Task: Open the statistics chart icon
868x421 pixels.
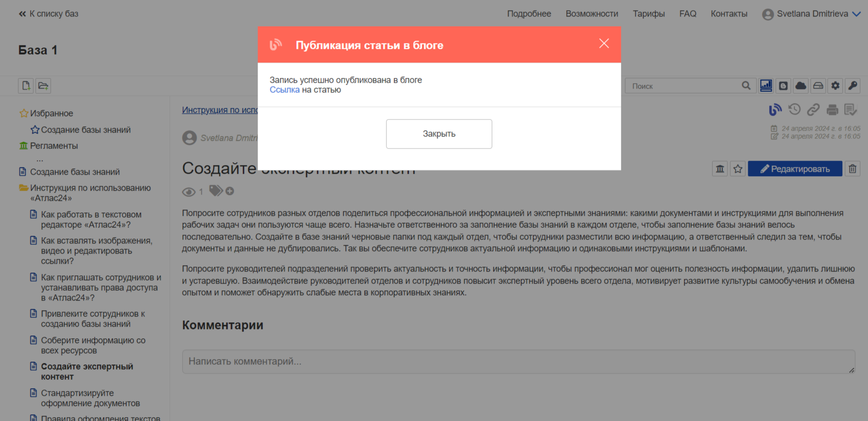Action: click(x=766, y=86)
